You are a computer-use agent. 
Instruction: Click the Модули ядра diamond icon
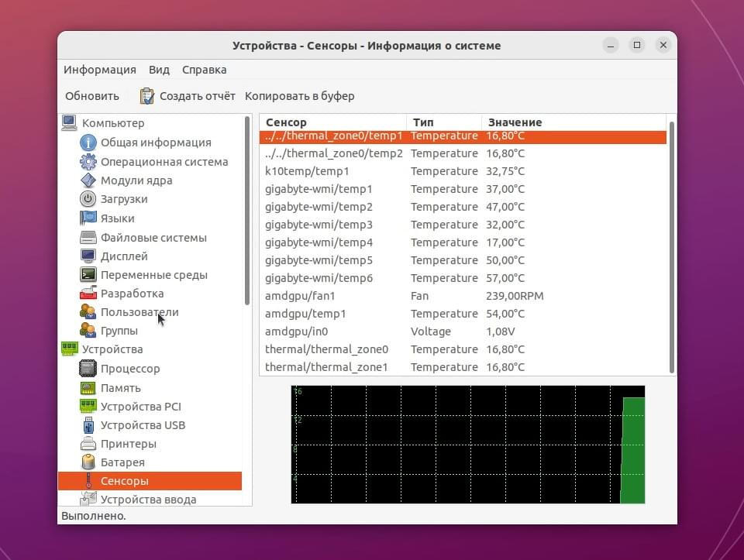[88, 180]
